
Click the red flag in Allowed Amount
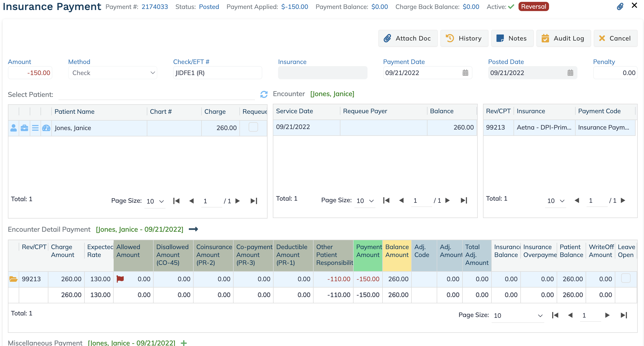point(120,279)
